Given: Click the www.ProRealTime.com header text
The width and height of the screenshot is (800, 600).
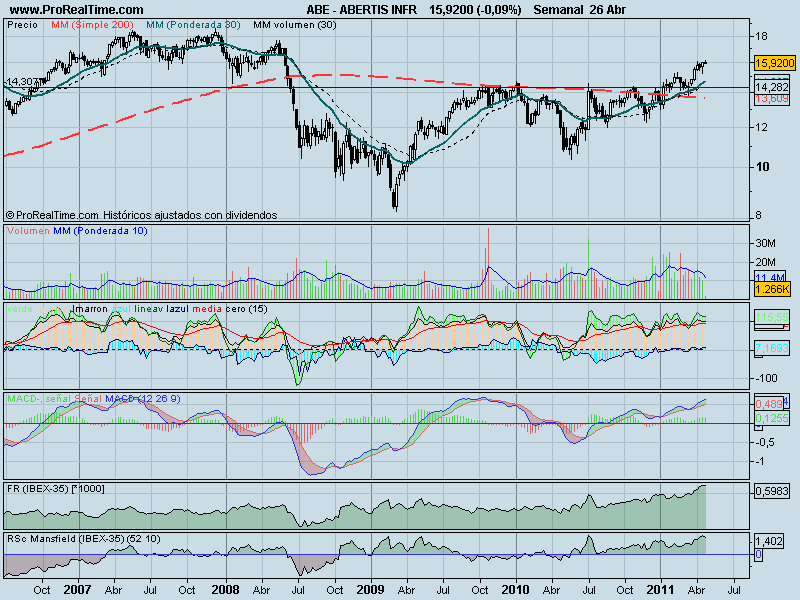Looking at the screenshot, I should 77,10.
